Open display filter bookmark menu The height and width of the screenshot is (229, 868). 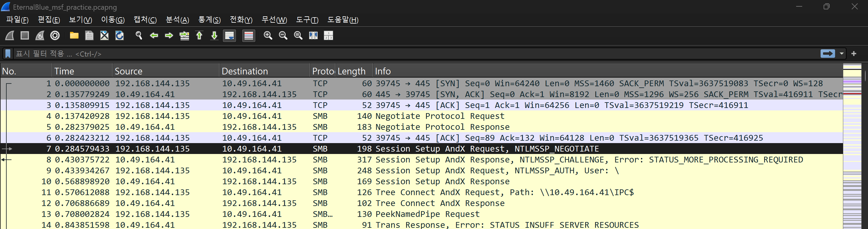pos(8,54)
